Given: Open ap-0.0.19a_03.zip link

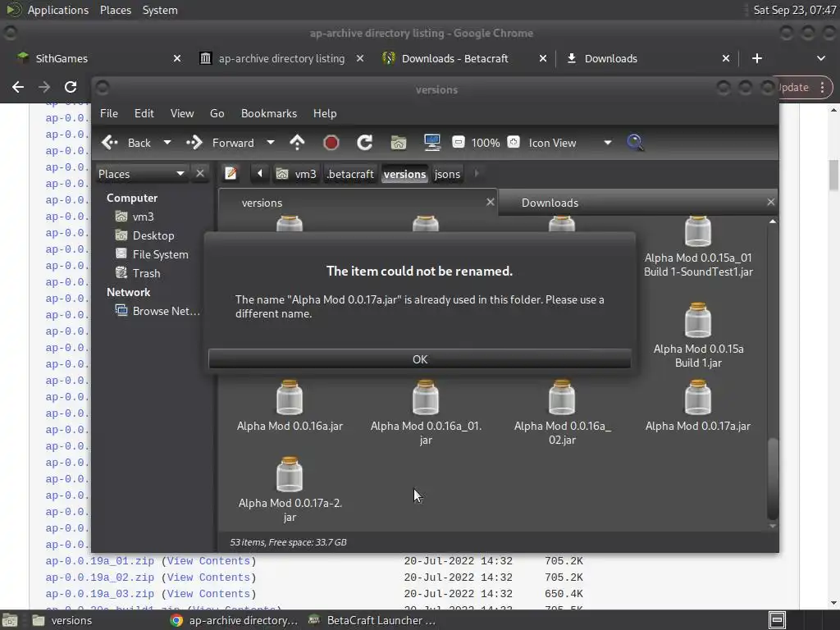Looking at the screenshot, I should click(99, 594).
